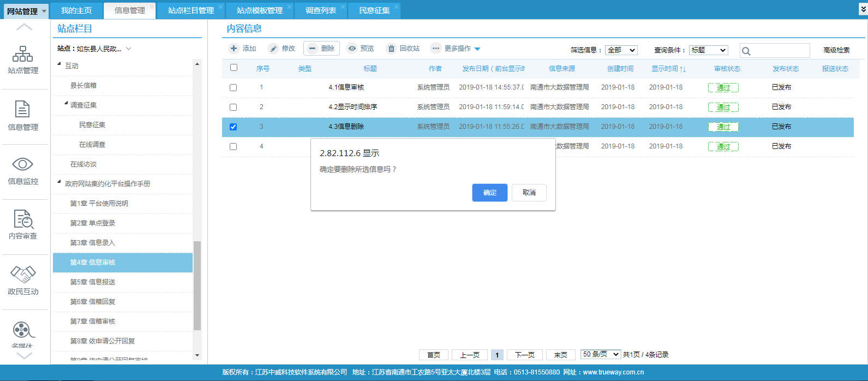The height and width of the screenshot is (381, 868).
Task: Go to 首页 in pagination
Action: [x=434, y=355]
